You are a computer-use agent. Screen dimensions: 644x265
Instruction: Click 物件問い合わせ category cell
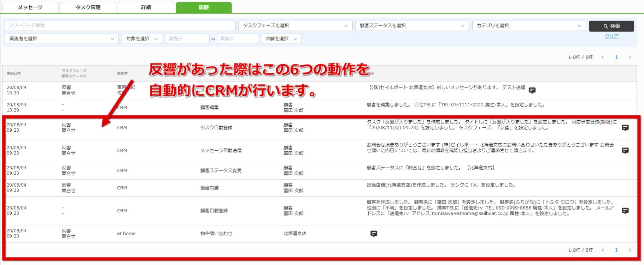pos(216,234)
